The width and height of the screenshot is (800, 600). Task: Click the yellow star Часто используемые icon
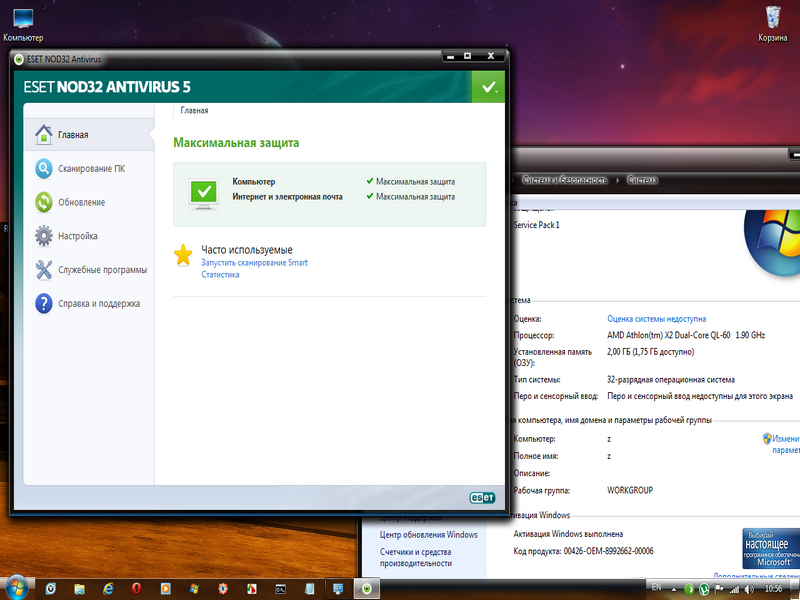coord(183,255)
